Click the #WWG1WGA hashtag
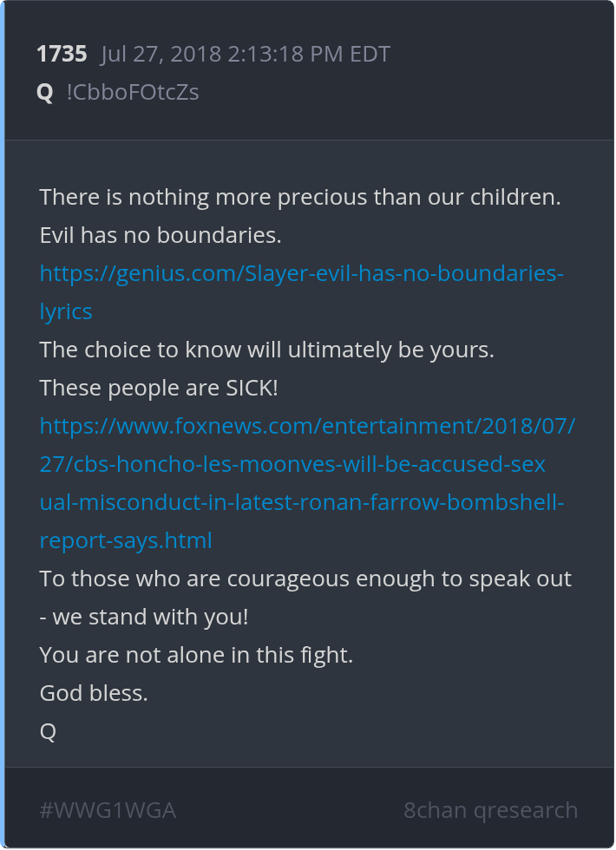This screenshot has width=616, height=850. point(108,811)
